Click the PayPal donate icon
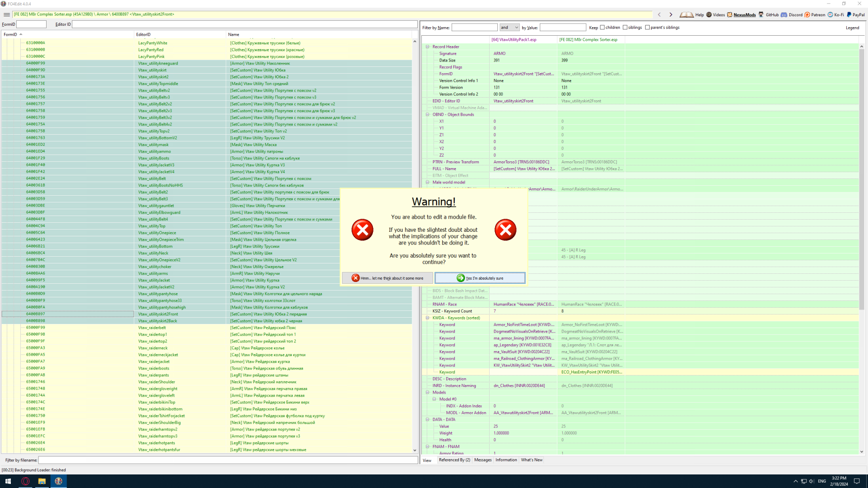This screenshot has width=868, height=488. point(849,15)
